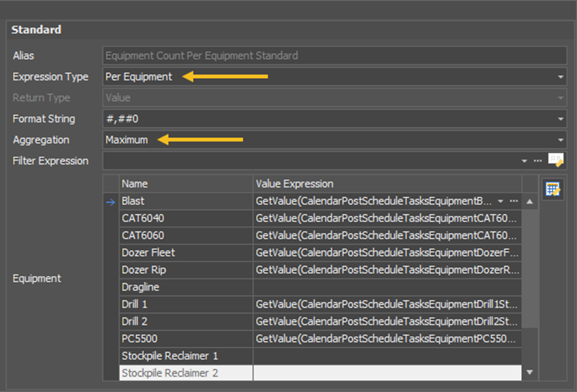Open the Aggregation dropdown

561,140
